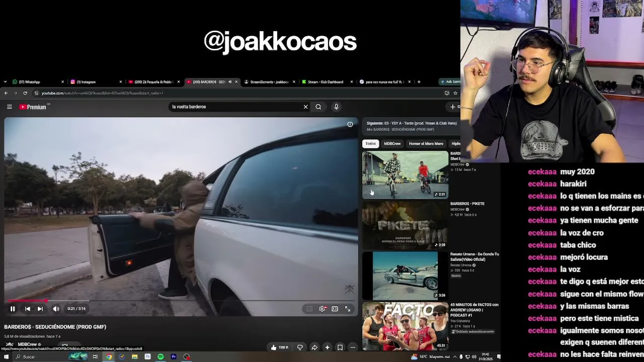
Task: Reload the current page
Action: [25, 93]
